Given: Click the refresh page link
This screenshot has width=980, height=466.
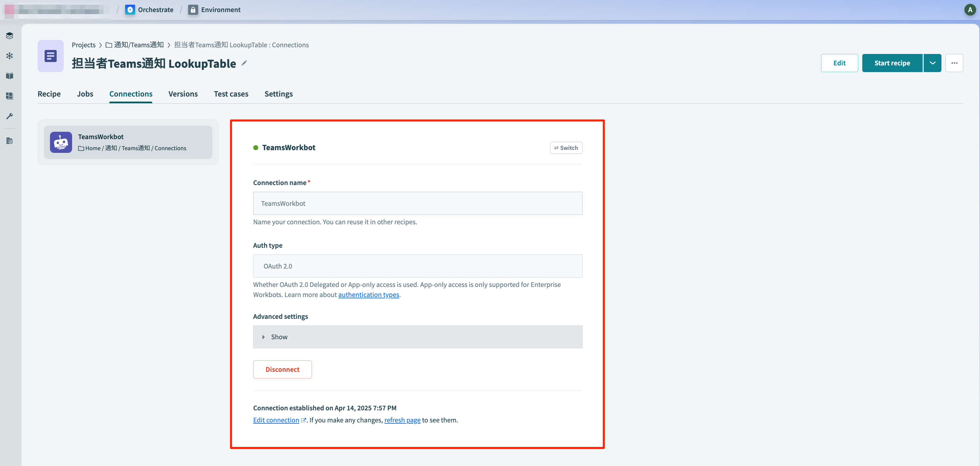Looking at the screenshot, I should pyautogui.click(x=402, y=420).
